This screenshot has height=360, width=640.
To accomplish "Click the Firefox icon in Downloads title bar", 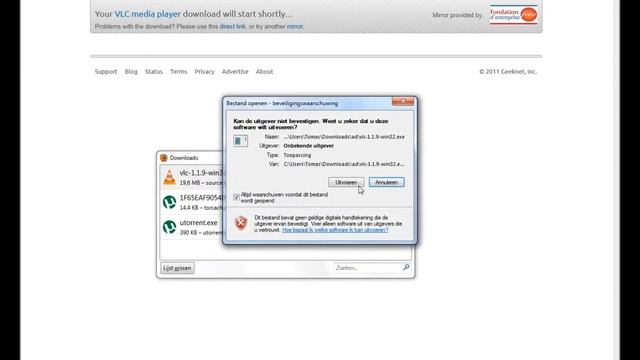I will 164,158.
